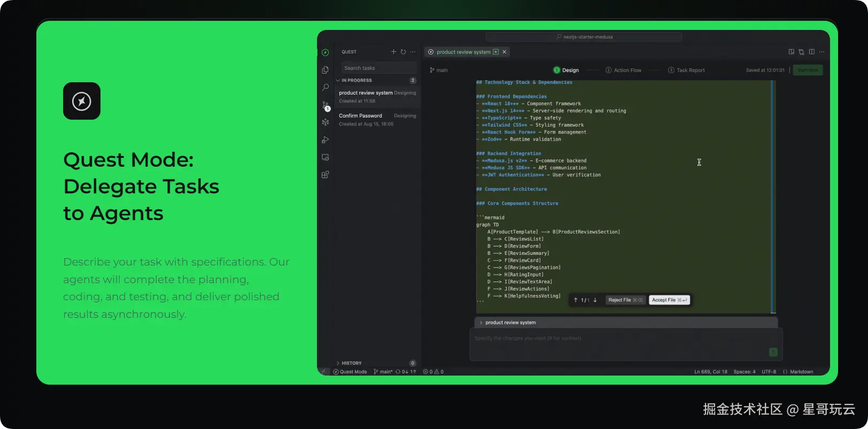Click the editor vertical scrollbar
The height and width of the screenshot is (429, 868).
(x=773, y=197)
